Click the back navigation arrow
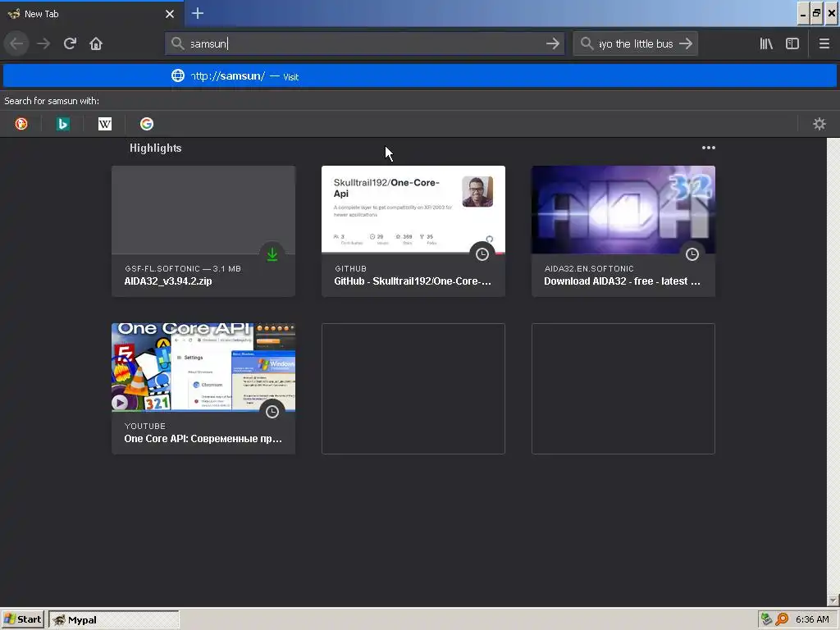Screen dimensions: 840x630 16,43
